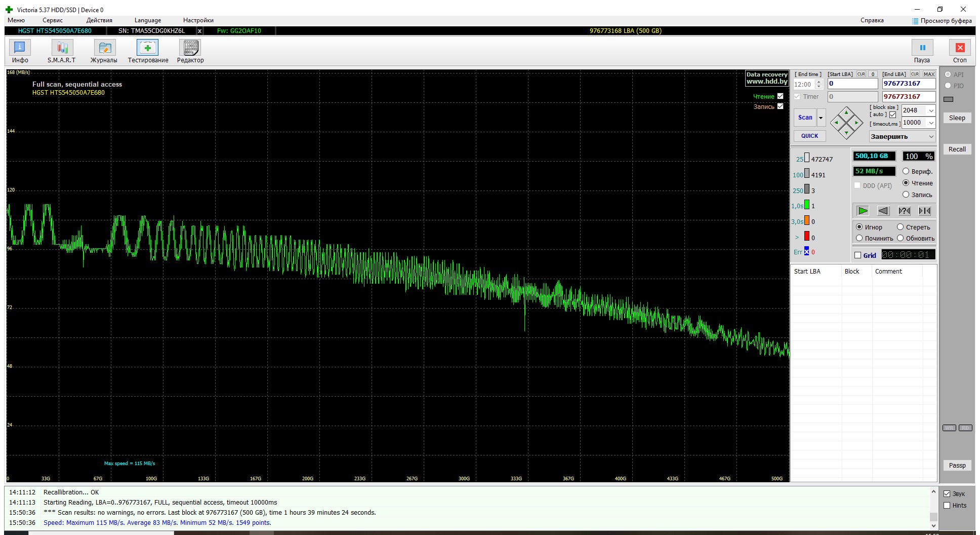Click the green play forward scan button

[863, 211]
